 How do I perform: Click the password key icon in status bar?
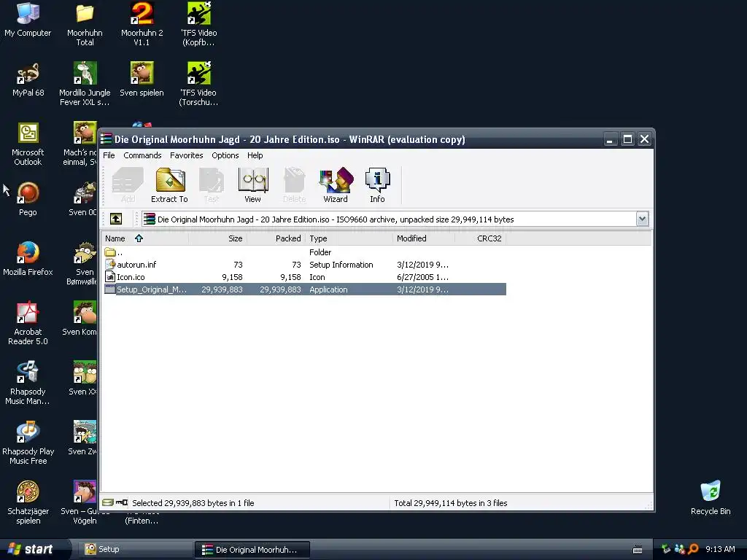[122, 502]
